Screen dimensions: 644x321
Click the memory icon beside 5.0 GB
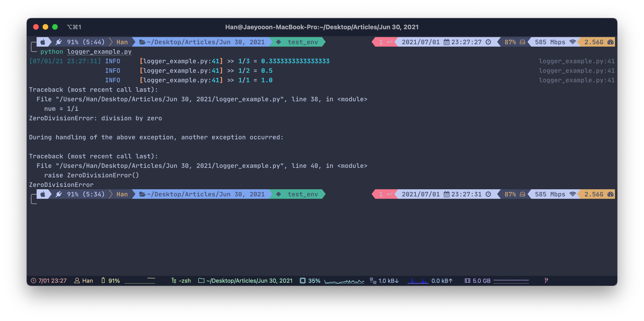(467, 281)
